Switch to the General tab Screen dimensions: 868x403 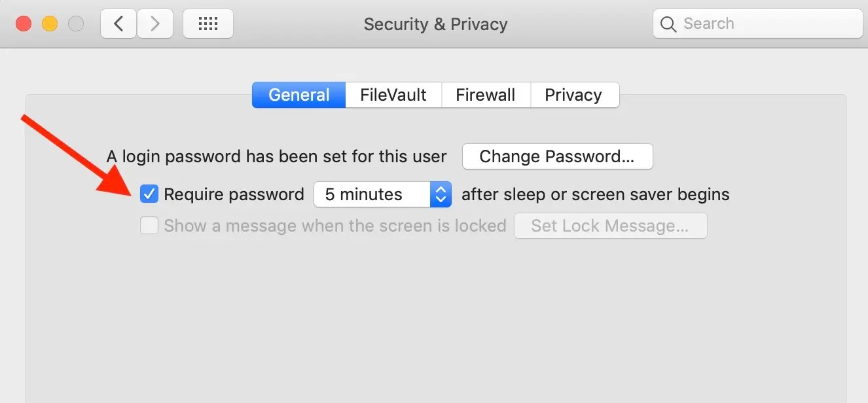(x=299, y=95)
